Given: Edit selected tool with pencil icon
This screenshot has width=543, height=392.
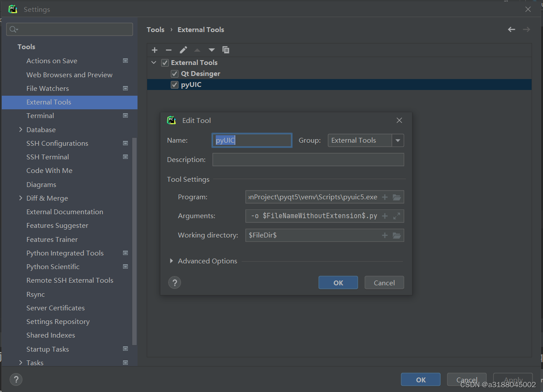Looking at the screenshot, I should point(183,50).
